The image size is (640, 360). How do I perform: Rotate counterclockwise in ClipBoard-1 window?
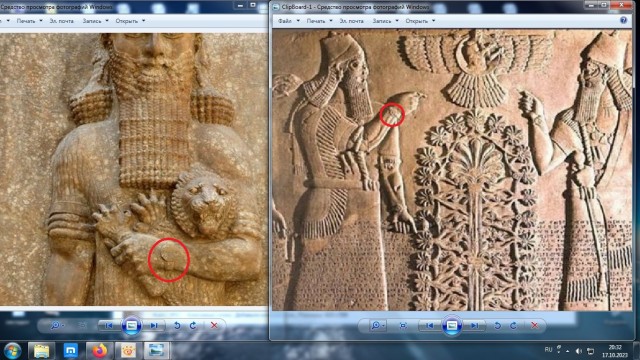(497, 325)
